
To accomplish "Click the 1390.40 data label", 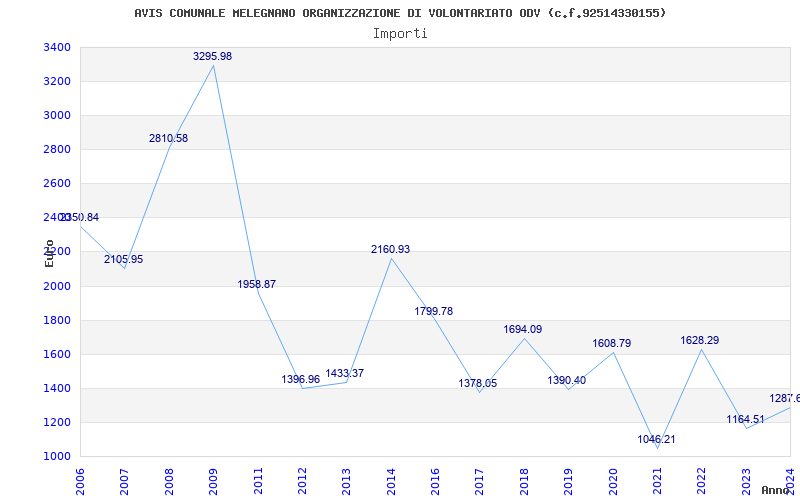I will point(566,380).
